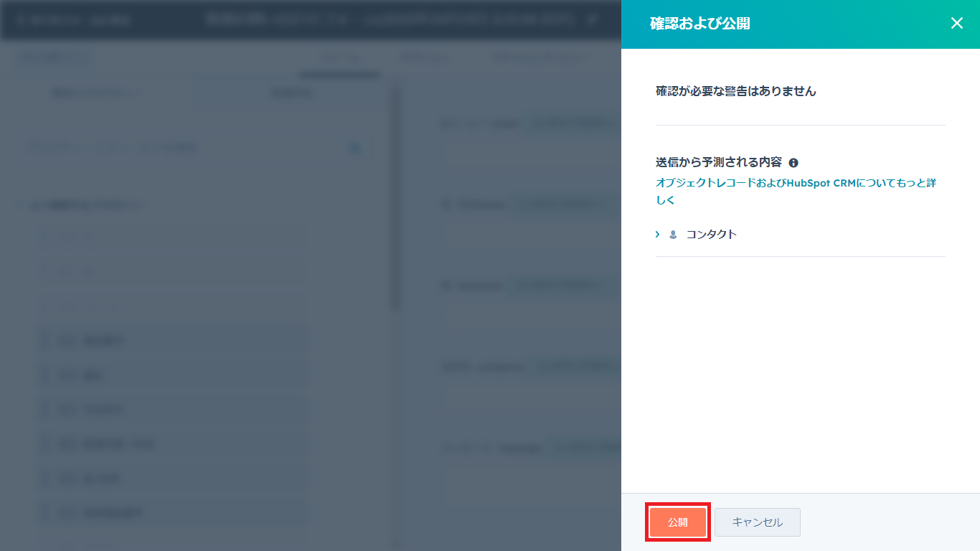Click the info icon beside 送信から予測される内容

793,162
